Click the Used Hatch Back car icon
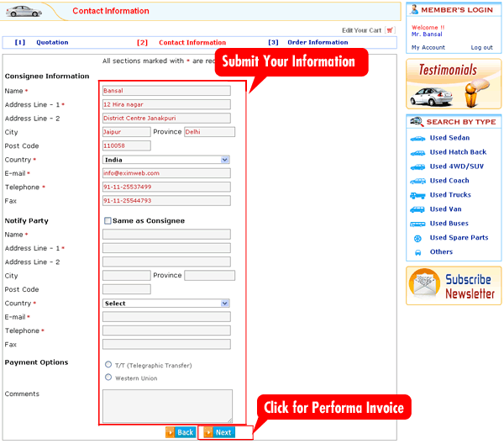 pos(417,152)
